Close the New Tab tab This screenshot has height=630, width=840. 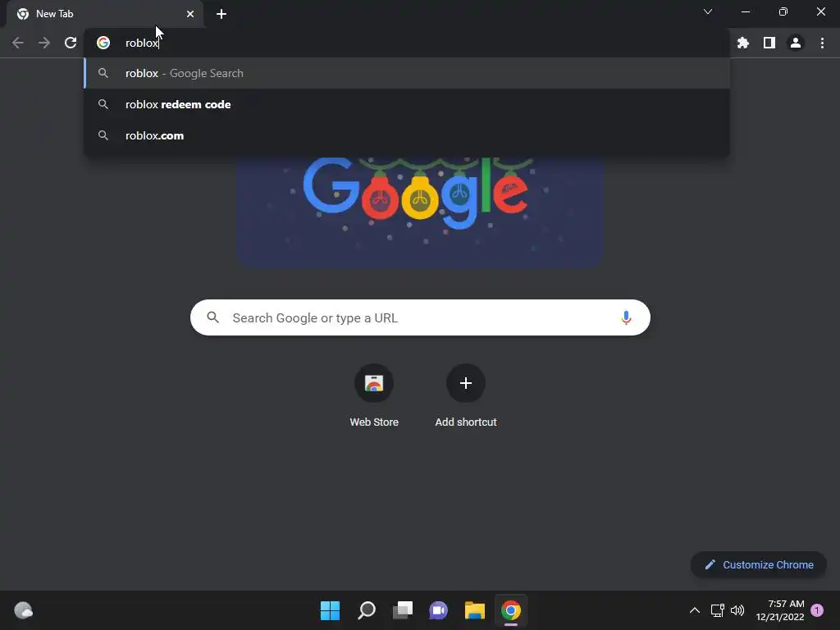[x=190, y=14]
